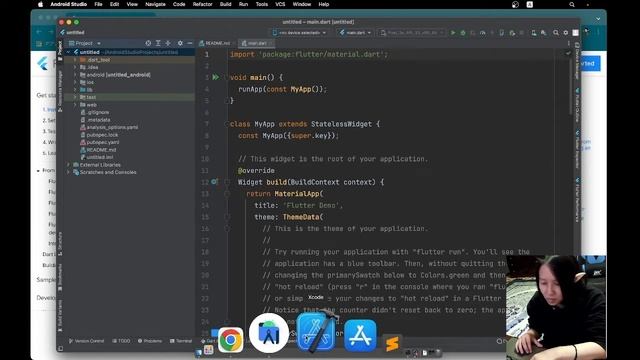Screen dimensions: 640x360
Task: Expand the android folder
Action: pyautogui.click(x=75, y=75)
